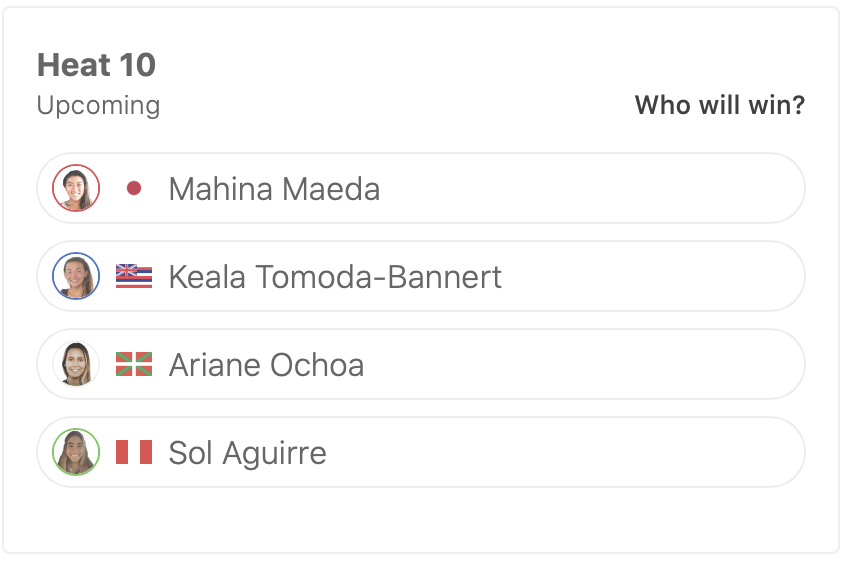Click the Basque flag icon
This screenshot has width=846, height=566.
134,364
